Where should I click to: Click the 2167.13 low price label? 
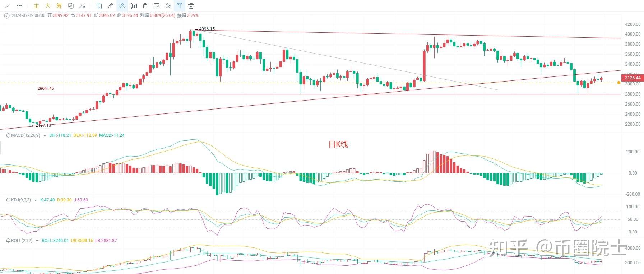point(43,125)
